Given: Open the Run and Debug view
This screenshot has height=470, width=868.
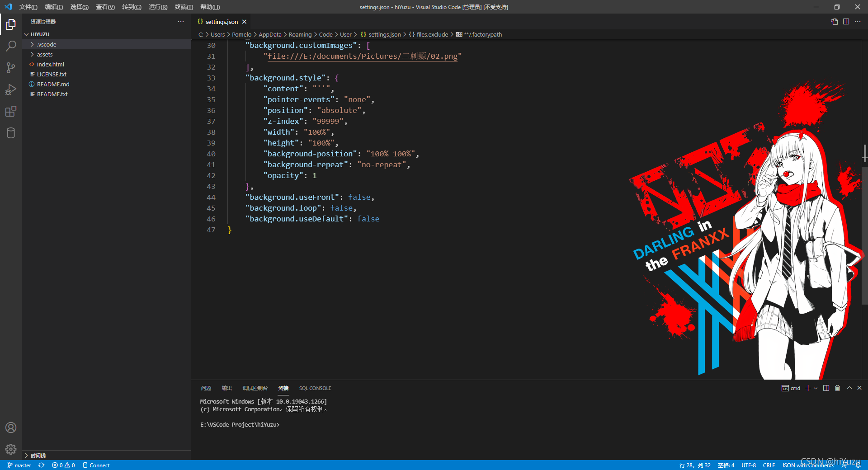Looking at the screenshot, I should click(11, 89).
